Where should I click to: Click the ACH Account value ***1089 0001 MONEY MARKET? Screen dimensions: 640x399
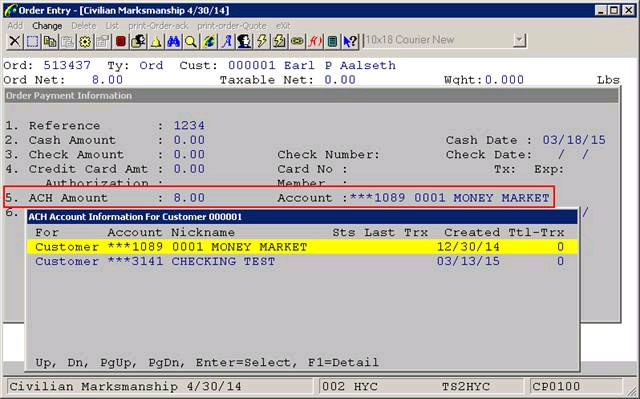[x=450, y=197]
